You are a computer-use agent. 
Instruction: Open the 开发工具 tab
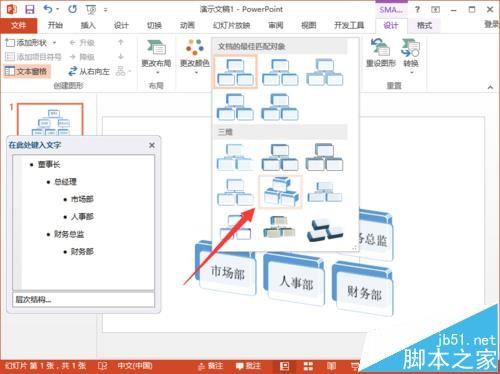click(x=349, y=25)
